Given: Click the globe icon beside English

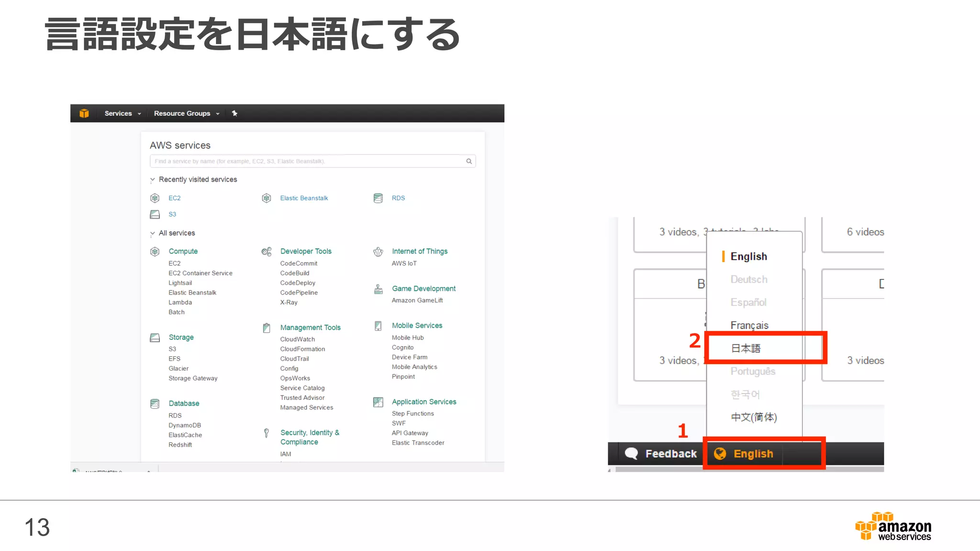Looking at the screenshot, I should pyautogui.click(x=720, y=453).
